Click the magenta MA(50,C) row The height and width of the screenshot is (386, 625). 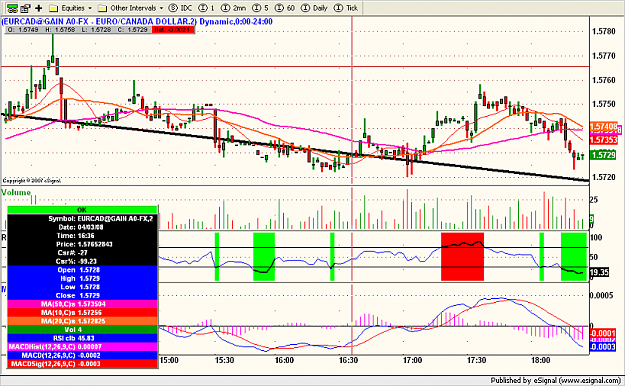[x=82, y=304]
